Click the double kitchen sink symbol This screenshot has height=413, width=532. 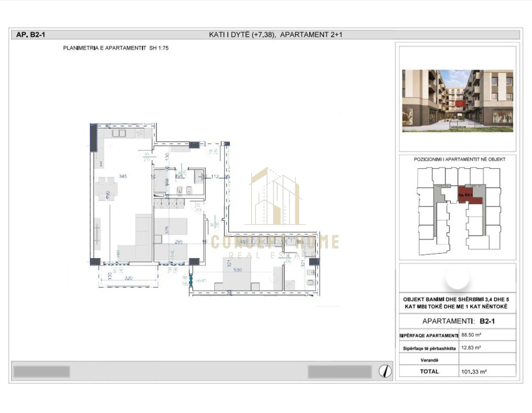pyautogui.click(x=119, y=133)
